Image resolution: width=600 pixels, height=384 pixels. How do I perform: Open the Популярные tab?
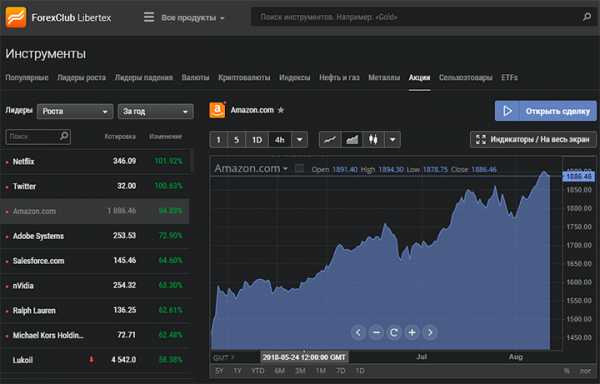click(27, 78)
